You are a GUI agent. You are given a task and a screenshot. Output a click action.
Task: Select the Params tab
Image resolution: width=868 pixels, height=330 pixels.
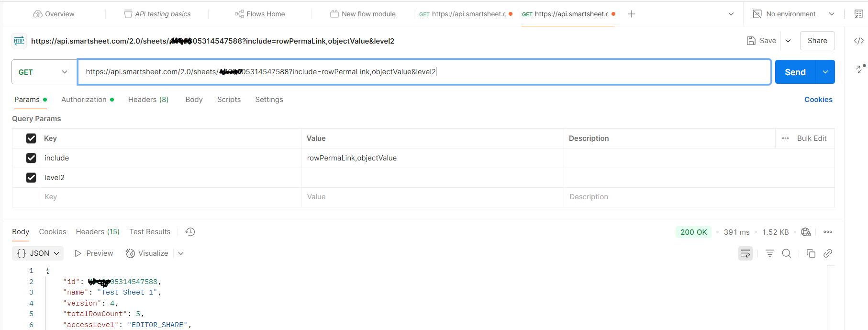click(x=30, y=100)
